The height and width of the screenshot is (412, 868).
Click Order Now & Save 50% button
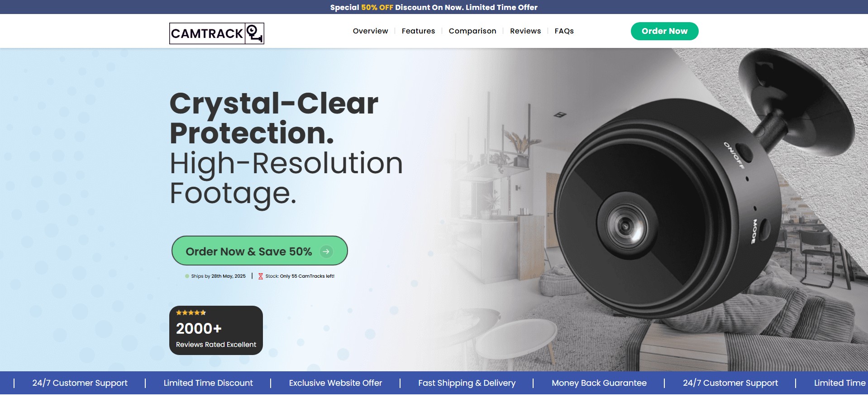[x=259, y=251]
